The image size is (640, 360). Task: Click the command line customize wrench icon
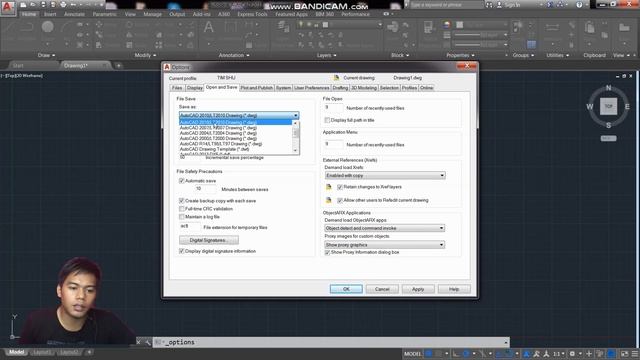[147, 342]
